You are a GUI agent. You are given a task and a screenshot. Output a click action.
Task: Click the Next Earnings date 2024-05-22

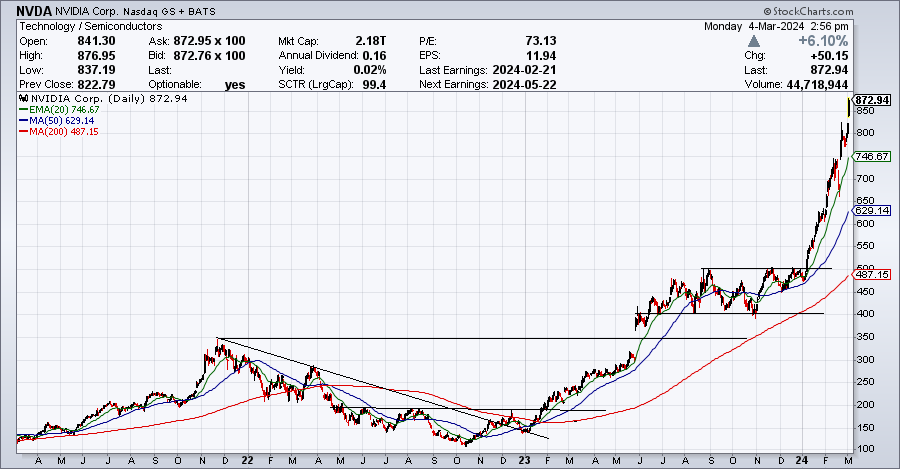524,84
